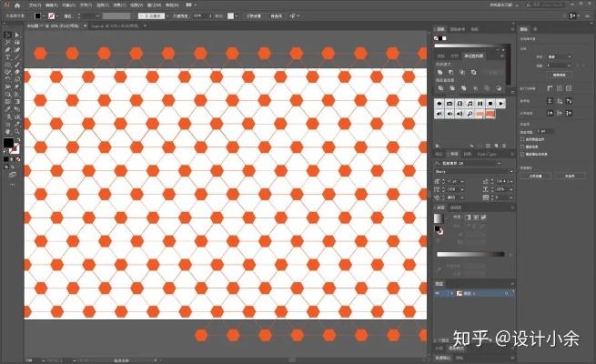Viewport: 596px width, 364px height.
Task: Open zoom level dropdown in status bar
Action: 43,360
